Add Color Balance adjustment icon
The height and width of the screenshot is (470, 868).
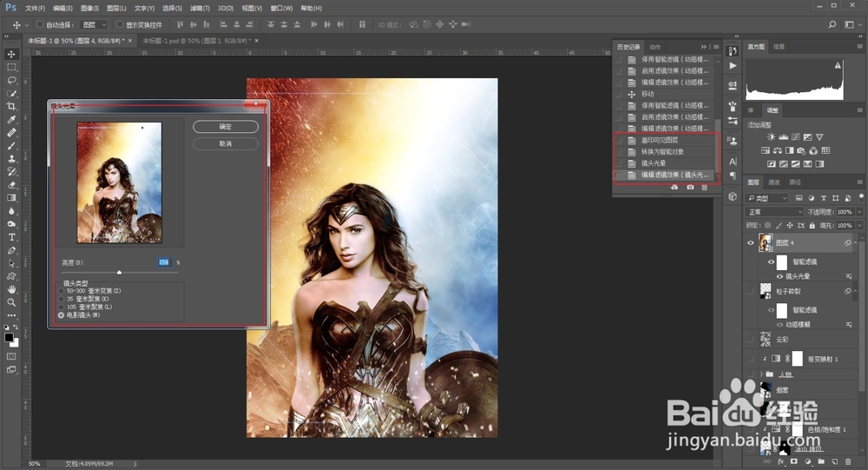pyautogui.click(x=778, y=150)
